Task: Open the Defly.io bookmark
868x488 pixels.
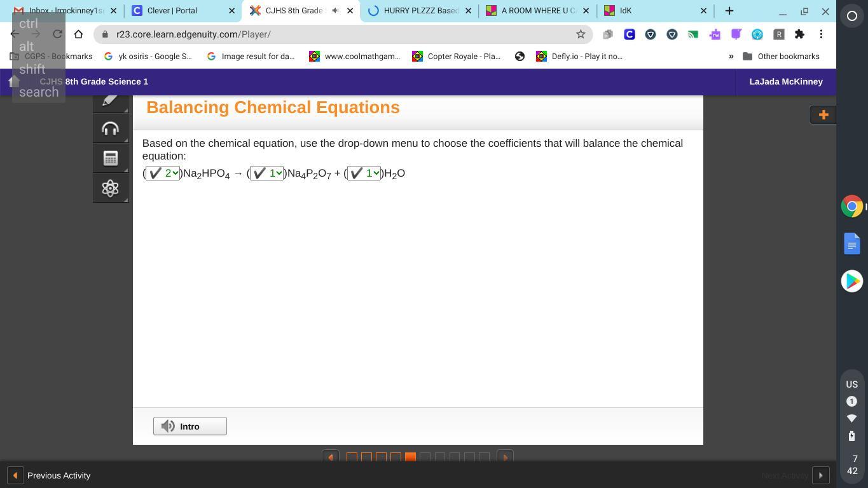Action: (x=579, y=57)
